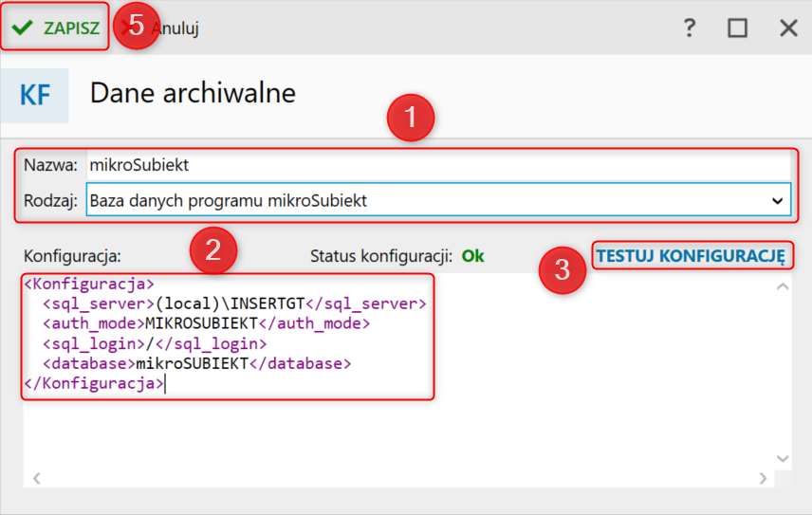
Task: Click the TESTUJ KONFIGURACJĘ link
Action: click(691, 256)
